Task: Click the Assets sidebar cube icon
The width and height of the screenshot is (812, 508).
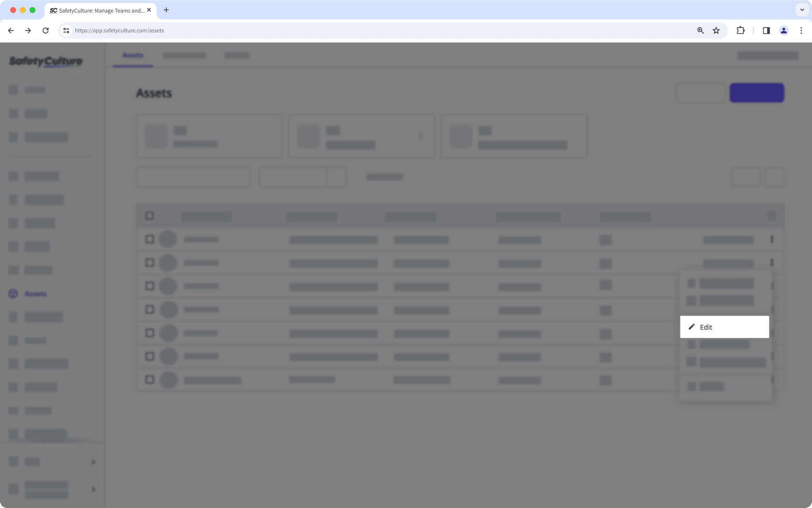Action: coord(14,294)
